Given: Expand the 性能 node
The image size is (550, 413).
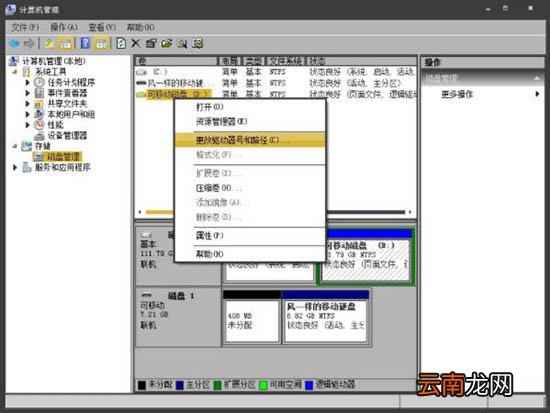Looking at the screenshot, I should point(28,125).
